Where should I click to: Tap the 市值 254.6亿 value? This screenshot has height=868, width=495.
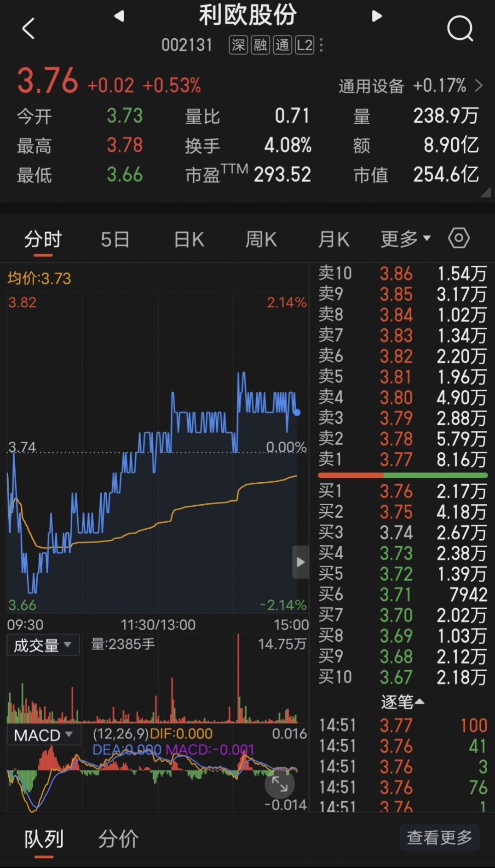(446, 175)
